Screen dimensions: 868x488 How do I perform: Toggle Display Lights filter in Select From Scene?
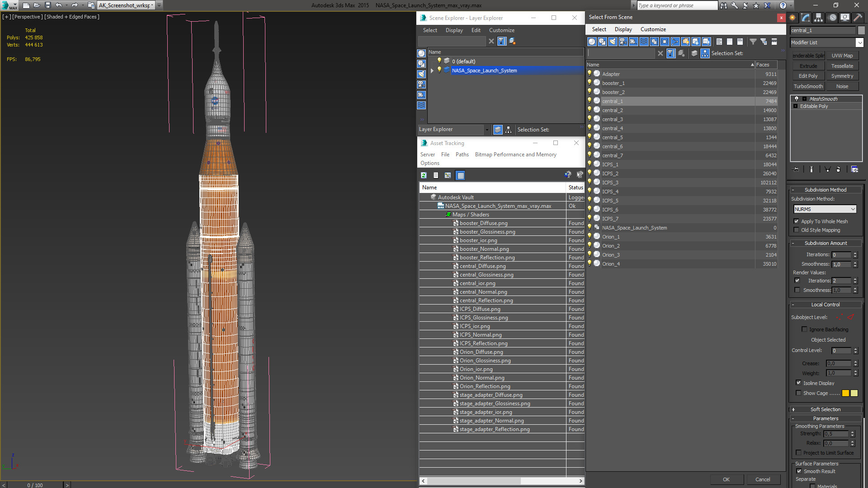click(x=613, y=42)
